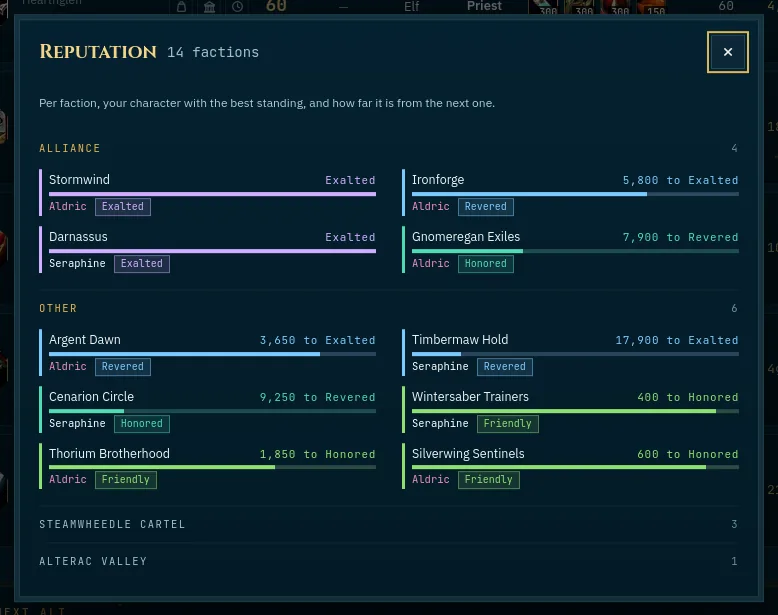The image size is (778, 615).
Task: Select Seraphine under Cenarion Circle
Action: [77, 423]
